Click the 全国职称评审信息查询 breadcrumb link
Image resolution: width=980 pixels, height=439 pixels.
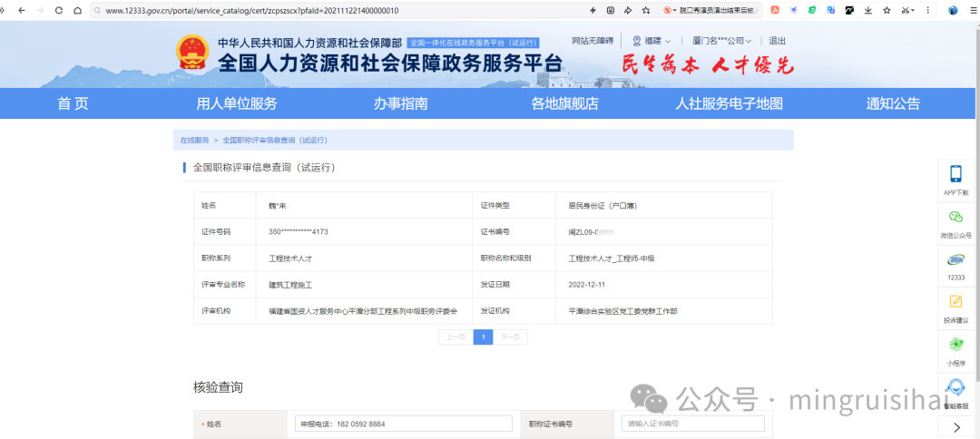(x=275, y=141)
